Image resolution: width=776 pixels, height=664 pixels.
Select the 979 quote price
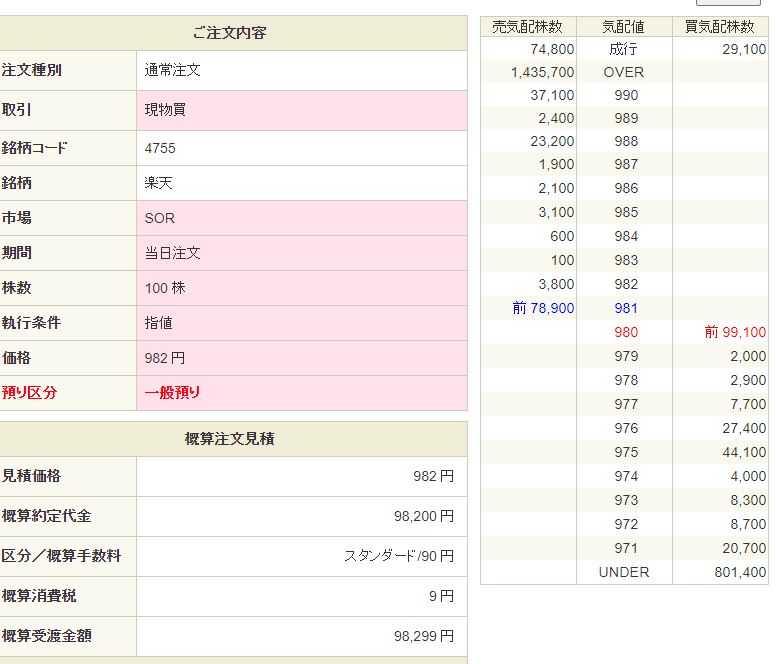tap(626, 356)
